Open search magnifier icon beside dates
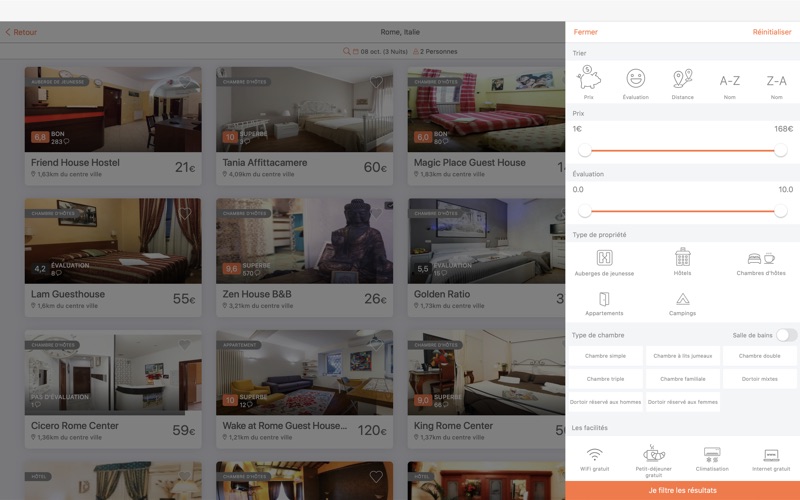The width and height of the screenshot is (800, 500). (346, 51)
